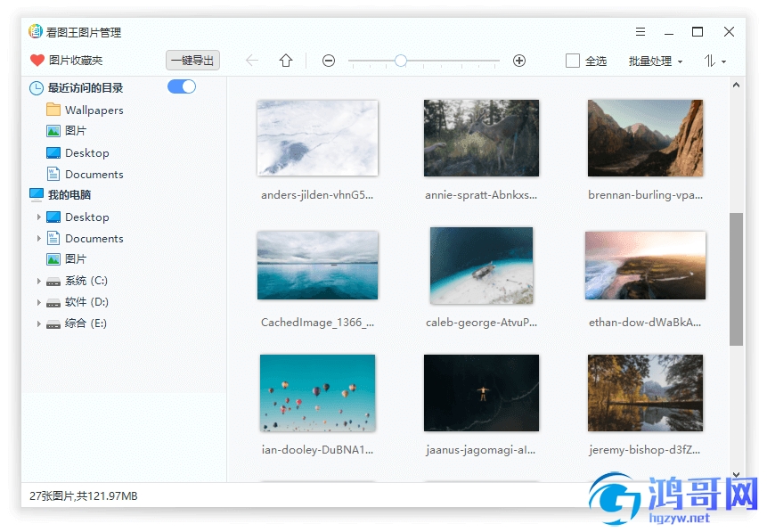Open the hamburger menu icon in title bar

pos(641,32)
